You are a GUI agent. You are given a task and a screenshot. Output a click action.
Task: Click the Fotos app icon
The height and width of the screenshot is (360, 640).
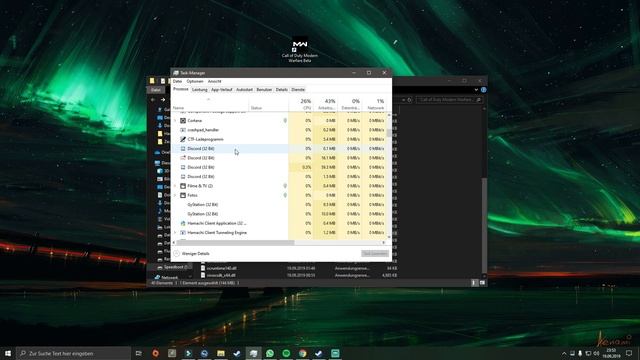click(183, 196)
